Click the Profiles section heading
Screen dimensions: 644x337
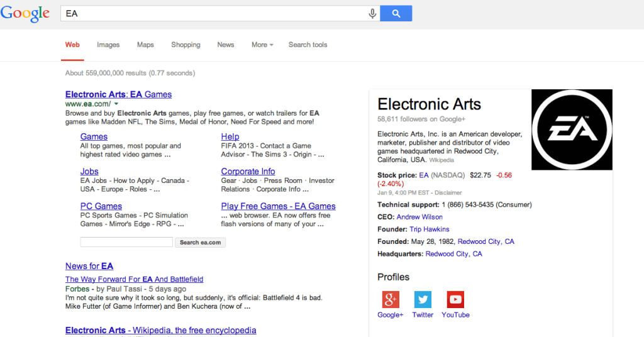coord(393,277)
